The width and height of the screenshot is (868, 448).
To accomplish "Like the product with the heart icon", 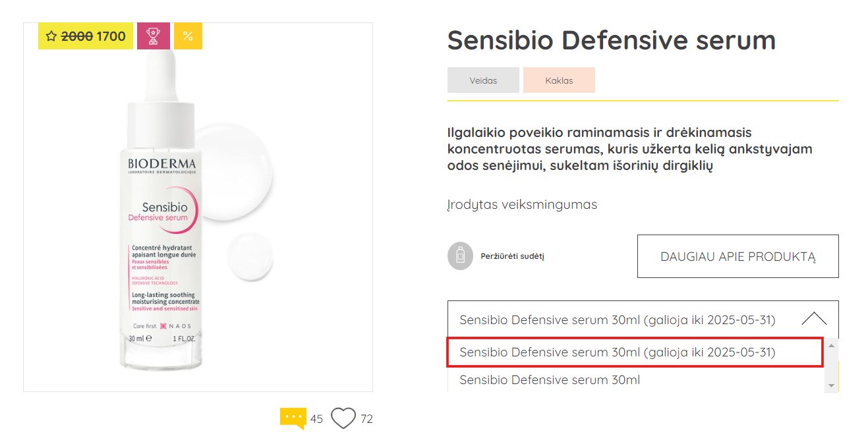I will pos(343,418).
